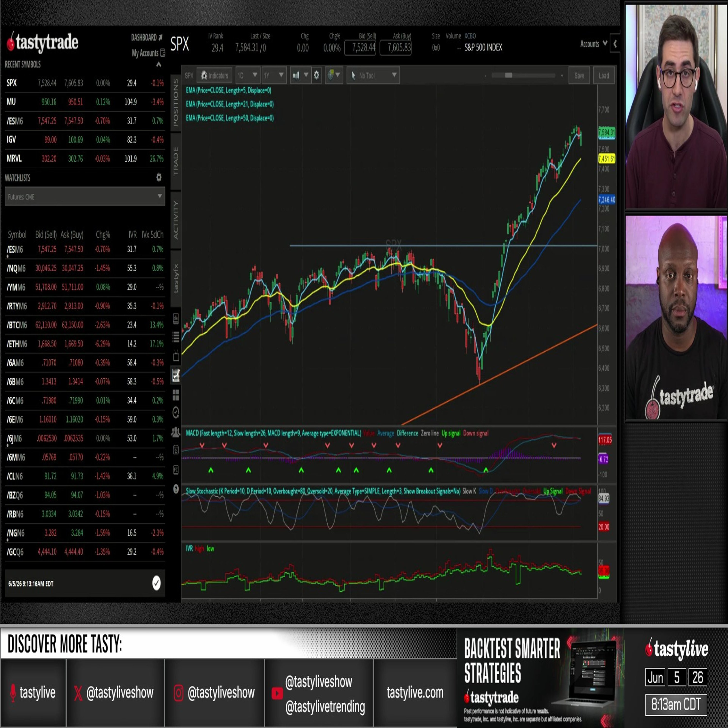Select the SPX row in Recent Symbols
The height and width of the screenshot is (728, 728).
[x=85, y=83]
